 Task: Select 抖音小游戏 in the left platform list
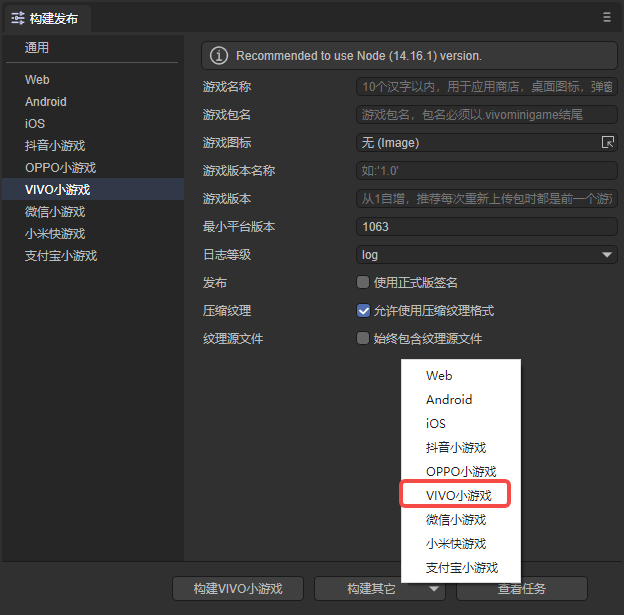[x=93, y=145]
